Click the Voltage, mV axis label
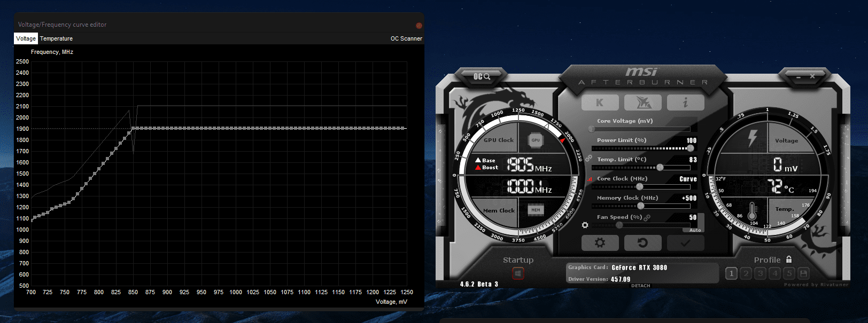The image size is (868, 323). point(391,302)
